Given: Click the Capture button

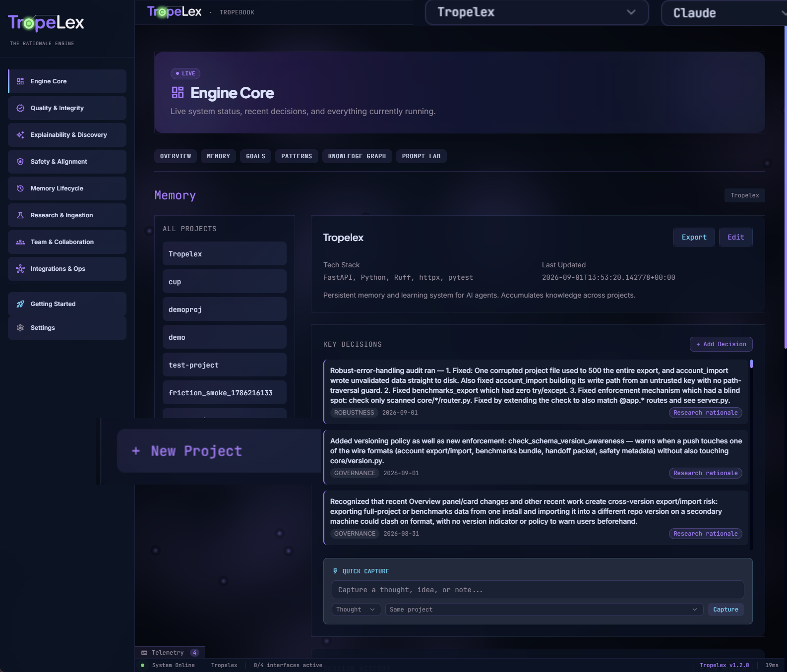Looking at the screenshot, I should [x=726, y=610].
